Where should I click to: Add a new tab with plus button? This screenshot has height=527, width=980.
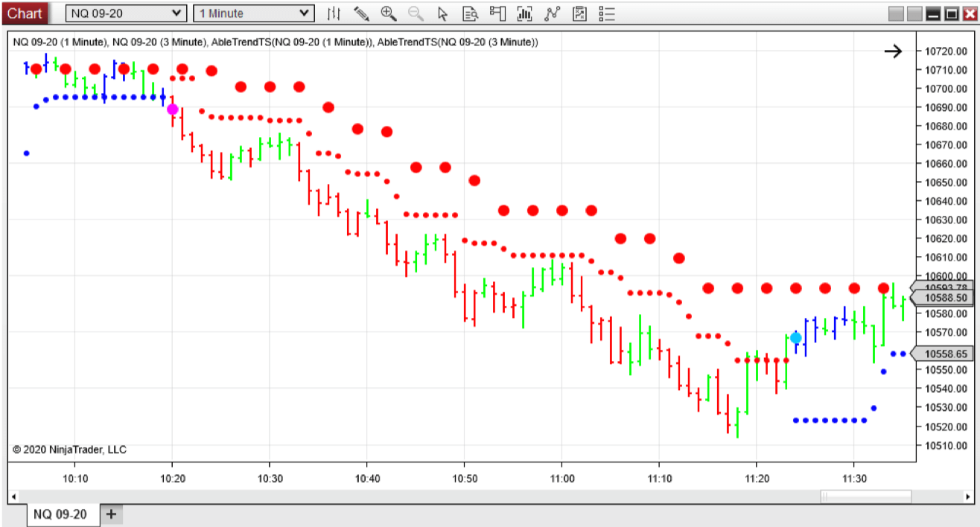(111, 514)
